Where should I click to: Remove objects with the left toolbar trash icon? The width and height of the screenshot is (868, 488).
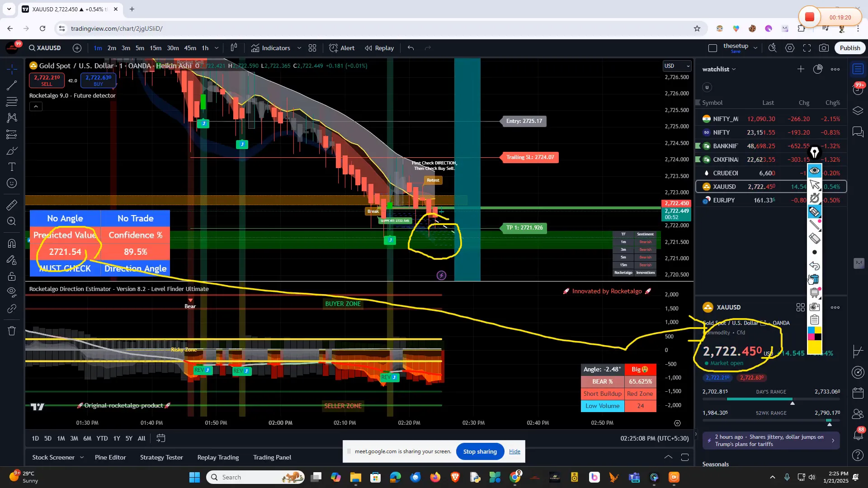[12, 331]
